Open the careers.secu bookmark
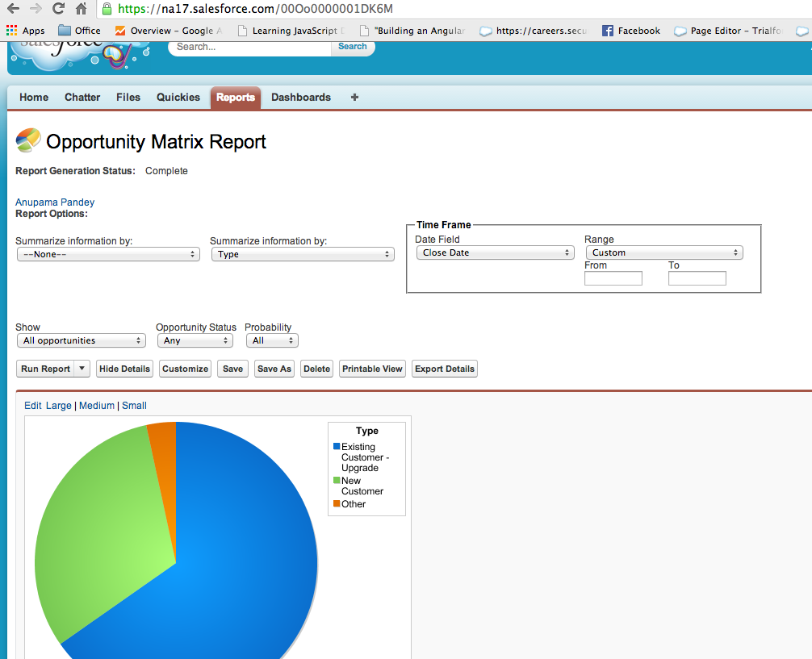Screen dimensions: 812x659 click(x=534, y=31)
